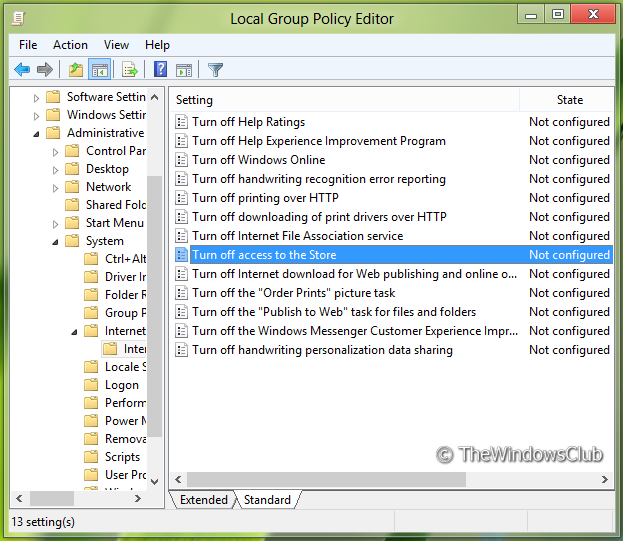Viewport: 623px width, 541px height.
Task: Open Help with the question mark icon
Action: pos(161,70)
